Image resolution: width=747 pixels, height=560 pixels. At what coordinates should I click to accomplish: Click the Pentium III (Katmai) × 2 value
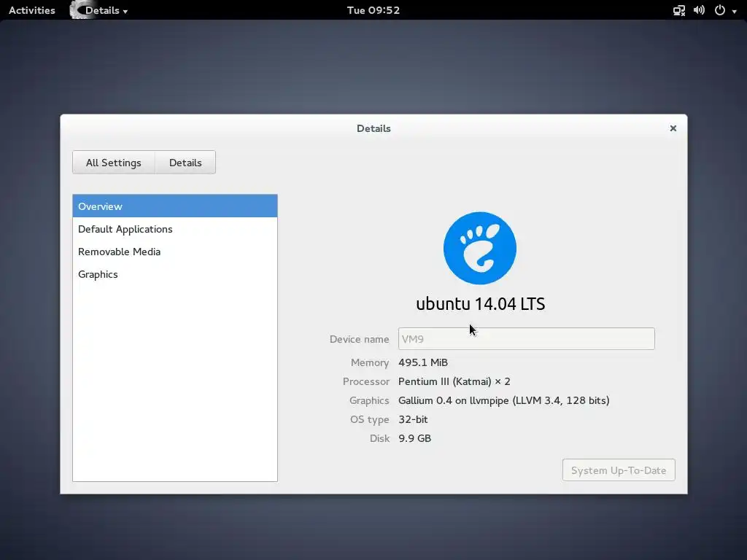(454, 381)
